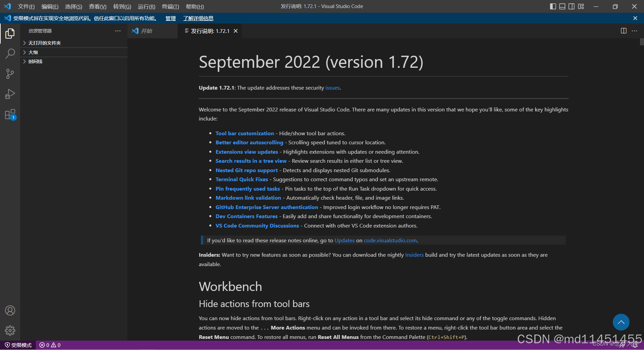The image size is (644, 350).
Task: Open Extensions view updates link
Action: (247, 152)
